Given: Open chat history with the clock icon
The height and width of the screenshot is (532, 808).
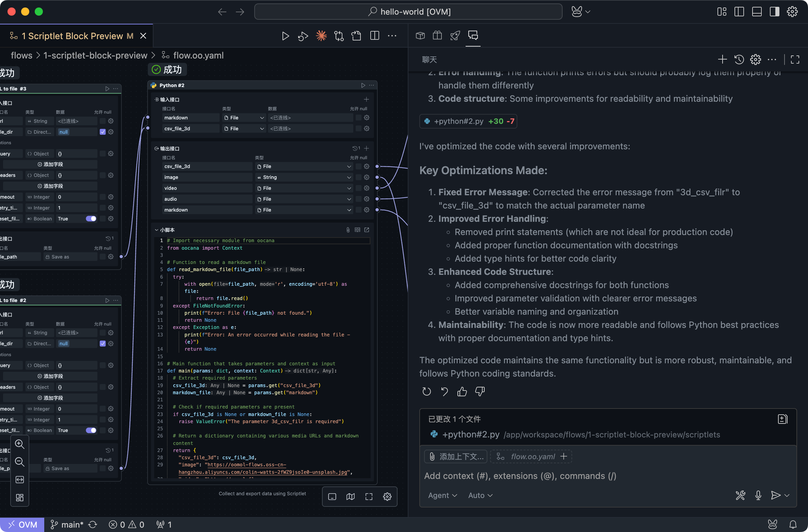Looking at the screenshot, I should point(739,60).
